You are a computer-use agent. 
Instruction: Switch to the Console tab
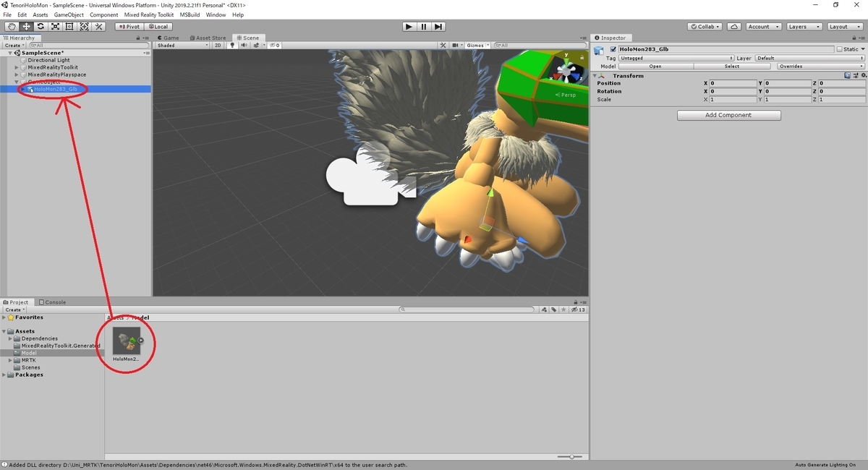[53, 302]
